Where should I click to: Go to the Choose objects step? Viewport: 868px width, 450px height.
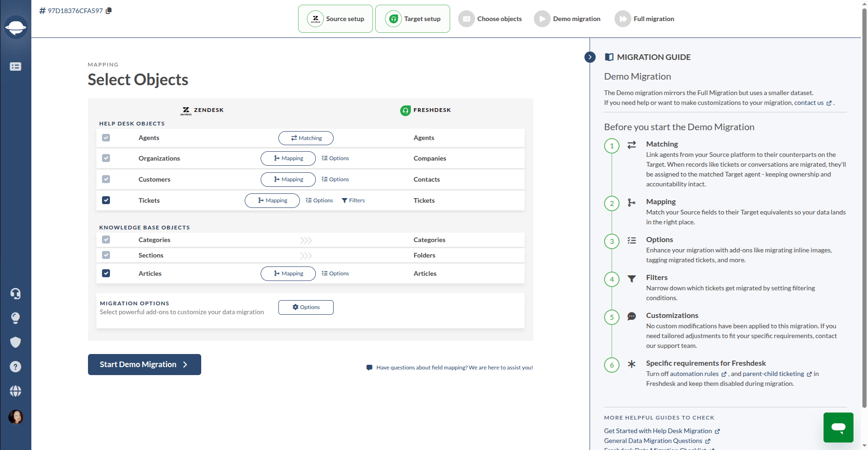click(x=490, y=19)
